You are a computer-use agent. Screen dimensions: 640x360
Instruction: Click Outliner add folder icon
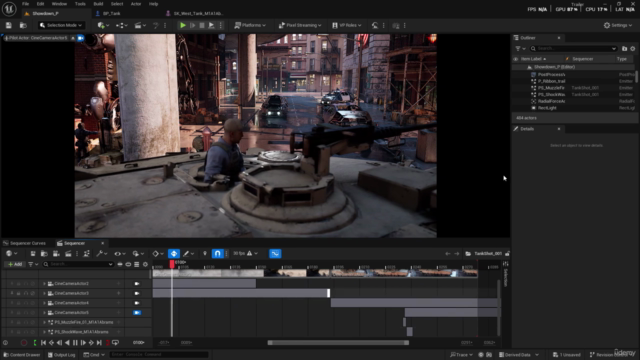pos(624,49)
